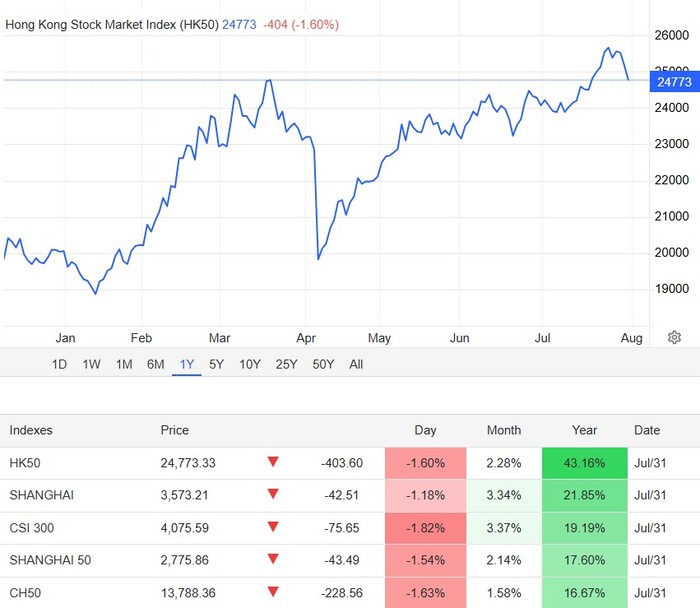Image resolution: width=700 pixels, height=608 pixels.
Task: Open the SHANGHAI 50 index link
Action: [x=50, y=560]
